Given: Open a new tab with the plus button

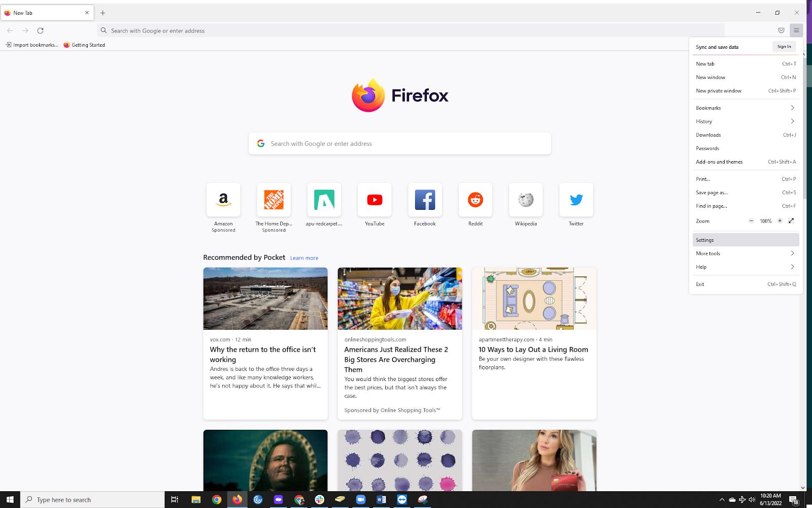Looking at the screenshot, I should tap(103, 13).
